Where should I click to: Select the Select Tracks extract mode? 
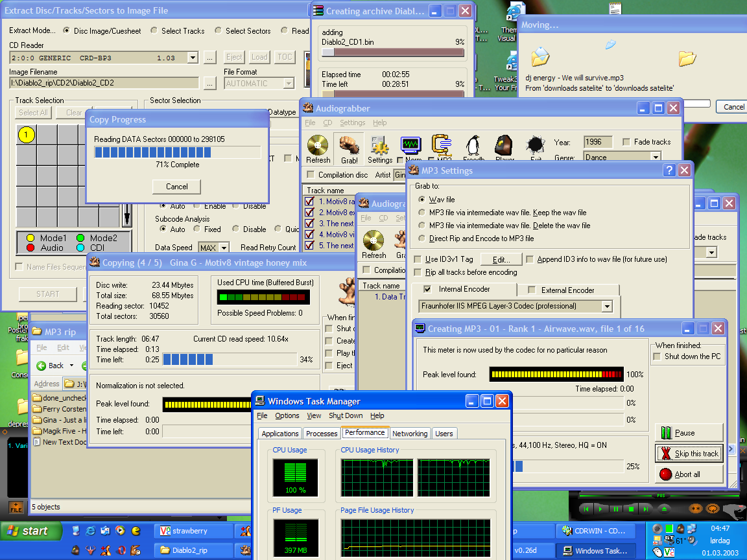pos(154,30)
